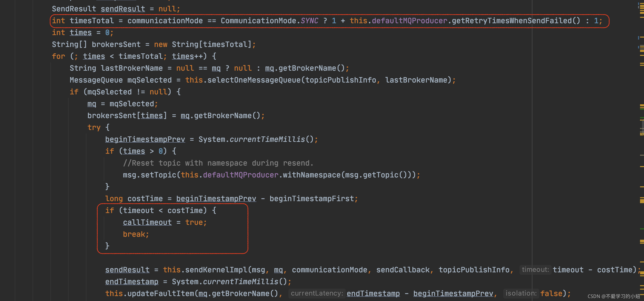
Task: Click the 'try' keyword
Action: [94, 127]
